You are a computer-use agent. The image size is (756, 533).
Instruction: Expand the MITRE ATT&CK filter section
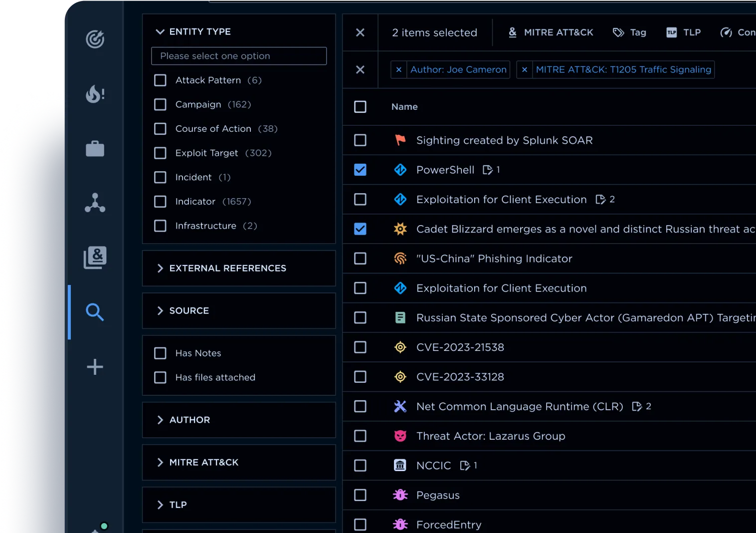[160, 462]
